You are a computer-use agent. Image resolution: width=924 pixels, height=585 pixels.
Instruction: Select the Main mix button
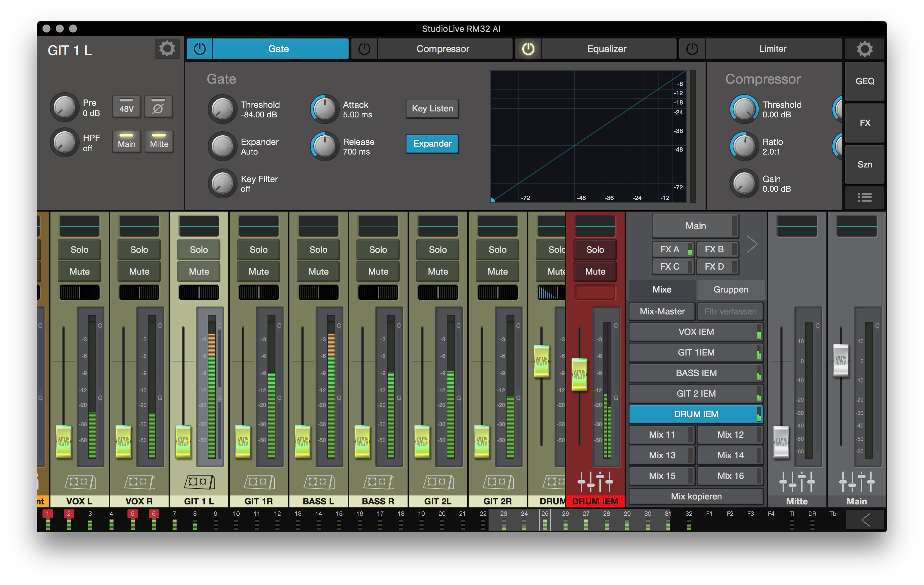coord(696,226)
